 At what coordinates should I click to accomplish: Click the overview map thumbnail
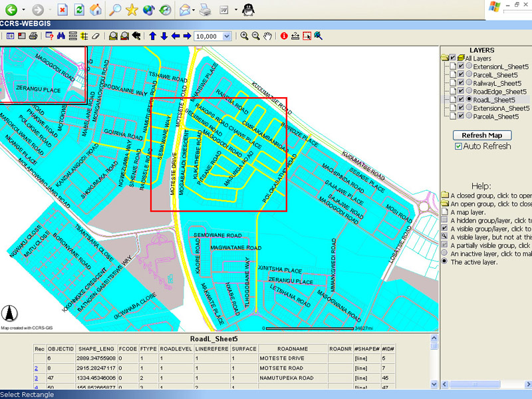pos(43,75)
